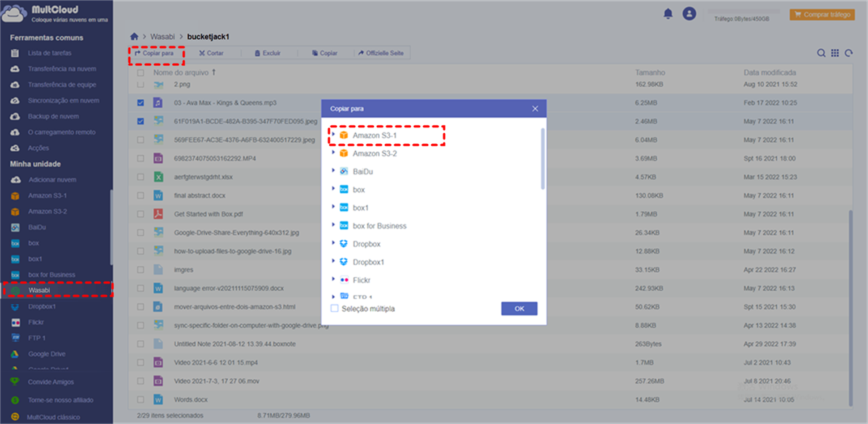The image size is (868, 424).
Task: Click Cortar toolbar button
Action: pos(210,54)
